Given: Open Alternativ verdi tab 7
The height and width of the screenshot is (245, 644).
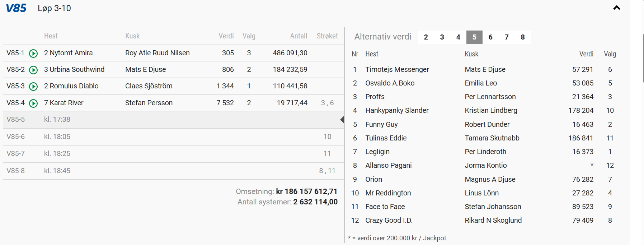Looking at the screenshot, I should tap(507, 37).
